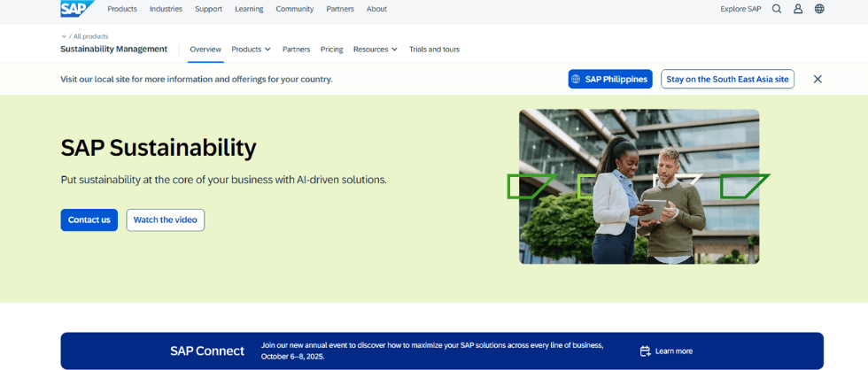Open the globe country selector icon
The width and height of the screenshot is (868, 370).
point(819,9)
